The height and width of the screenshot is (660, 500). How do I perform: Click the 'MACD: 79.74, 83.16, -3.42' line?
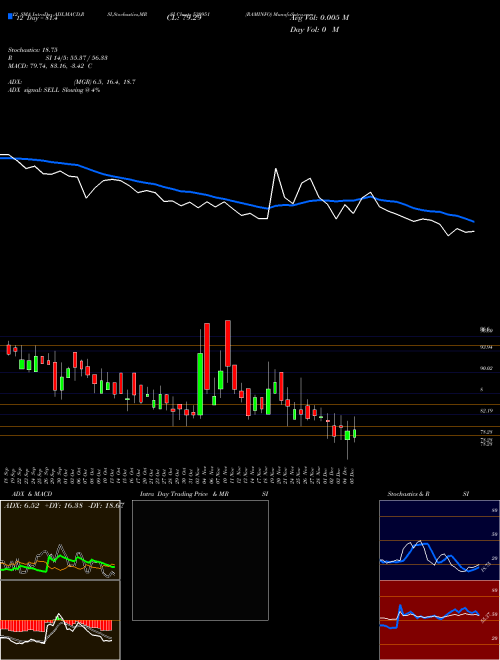(50, 66)
